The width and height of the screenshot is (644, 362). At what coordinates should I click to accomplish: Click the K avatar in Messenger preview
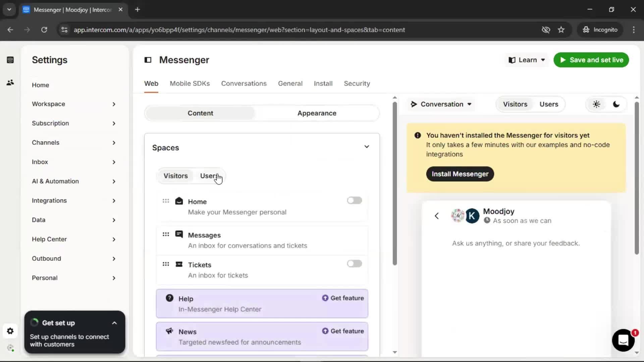tap(472, 216)
